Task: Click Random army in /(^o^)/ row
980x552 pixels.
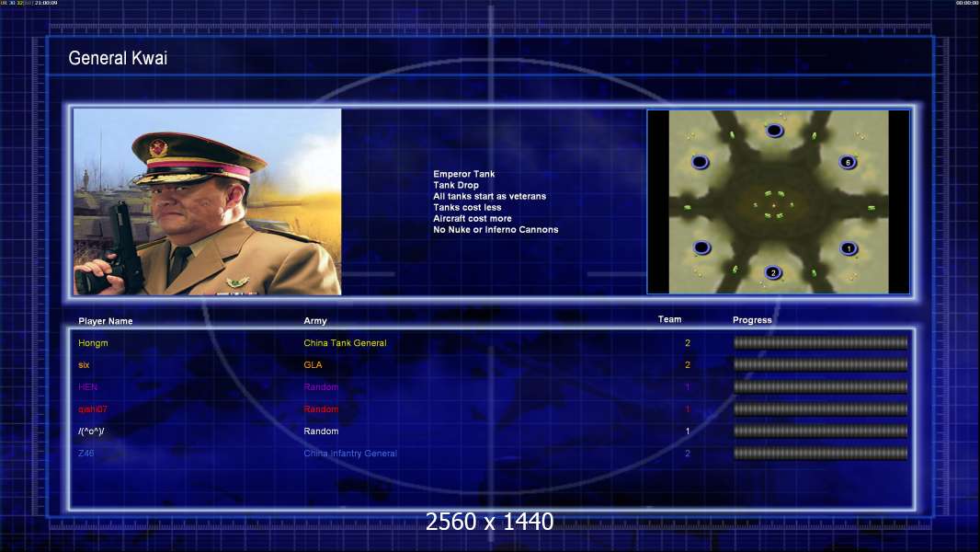Action: [321, 431]
